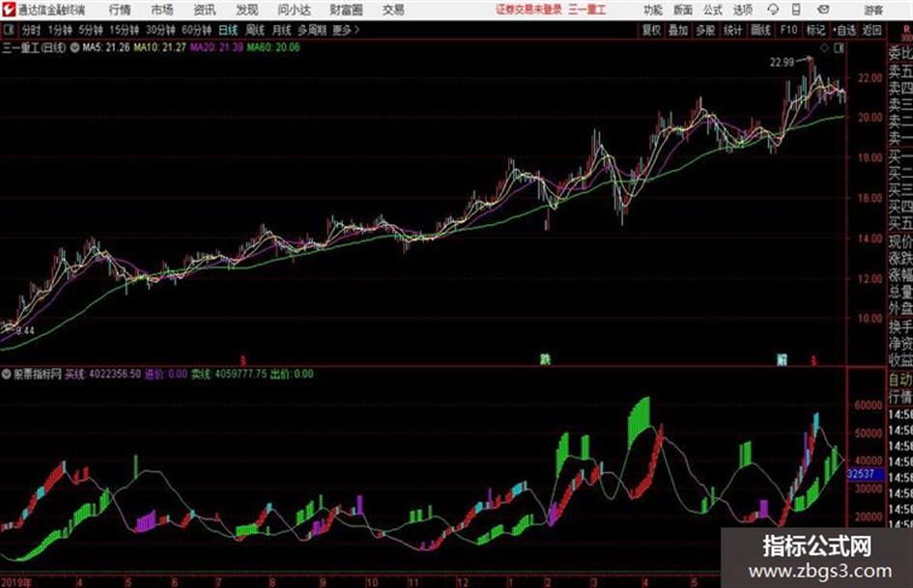
Task: Click the 2019年 label on time axis
Action: [16, 581]
